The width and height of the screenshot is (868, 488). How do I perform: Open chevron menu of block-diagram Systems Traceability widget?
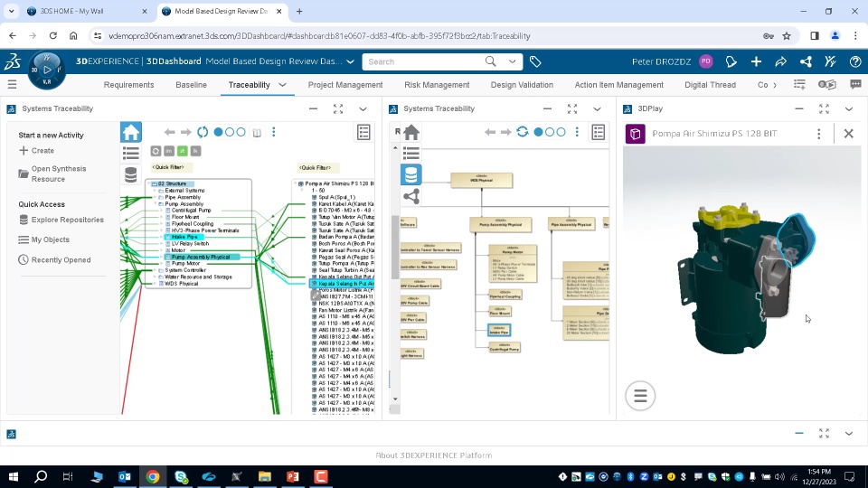[597, 109]
